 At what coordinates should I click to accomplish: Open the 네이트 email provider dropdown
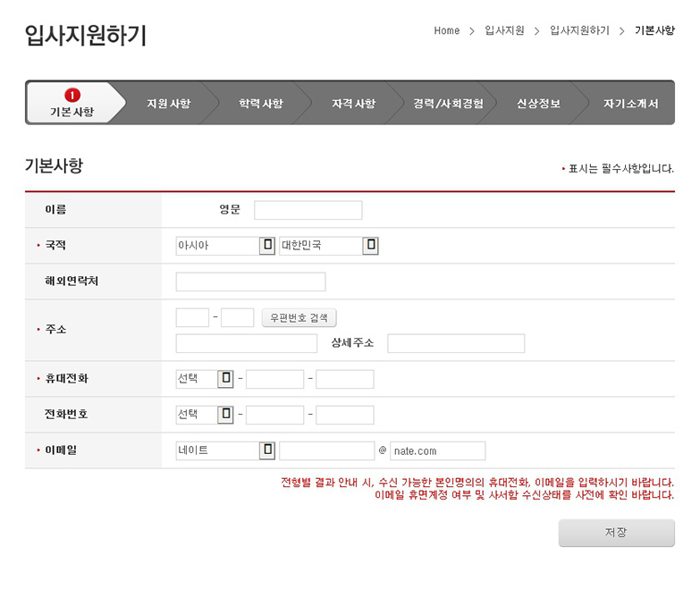225,450
